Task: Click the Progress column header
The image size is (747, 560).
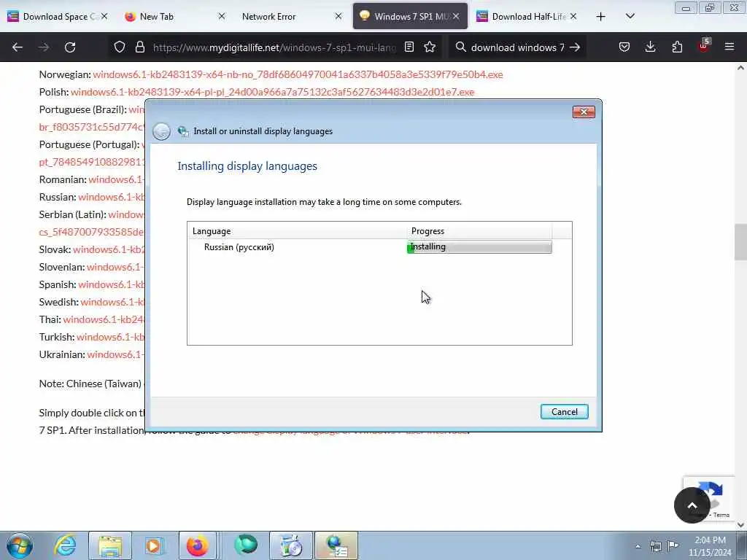Action: pyautogui.click(x=480, y=231)
